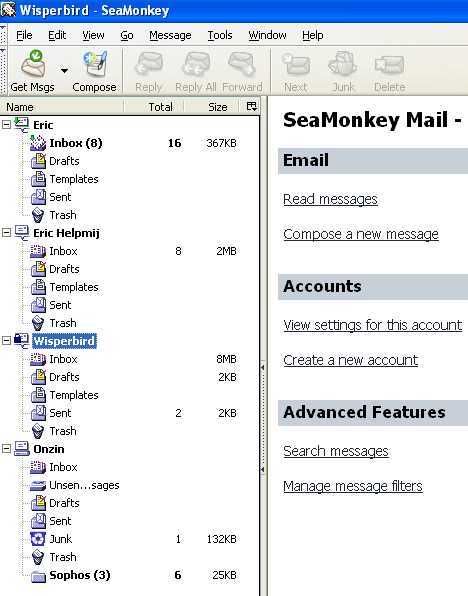Click the Delete toolbar button
Screen dimensions: 468x596
pos(389,71)
